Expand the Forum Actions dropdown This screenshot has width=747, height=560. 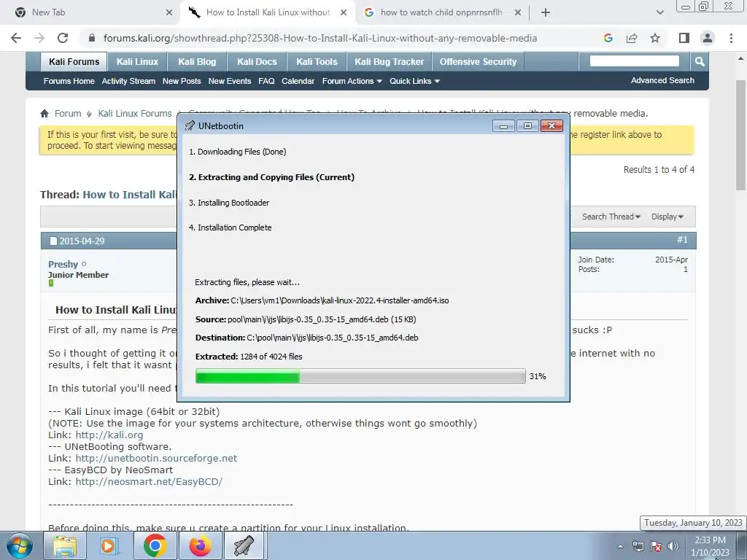352,81
